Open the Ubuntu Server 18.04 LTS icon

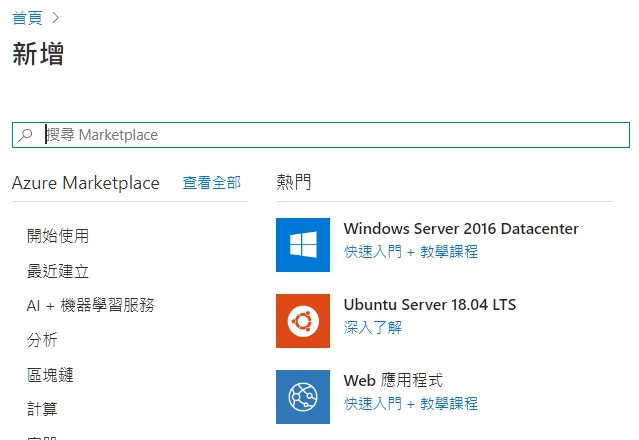coord(303,321)
